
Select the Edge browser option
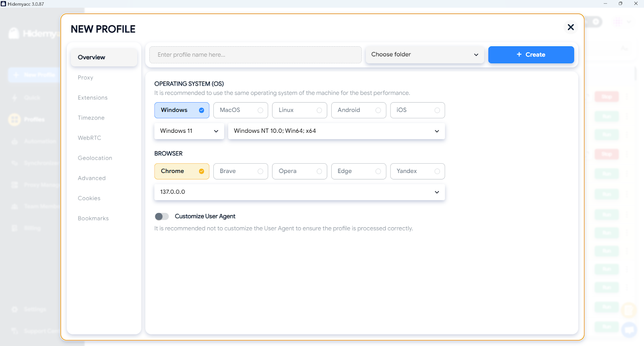[358, 171]
